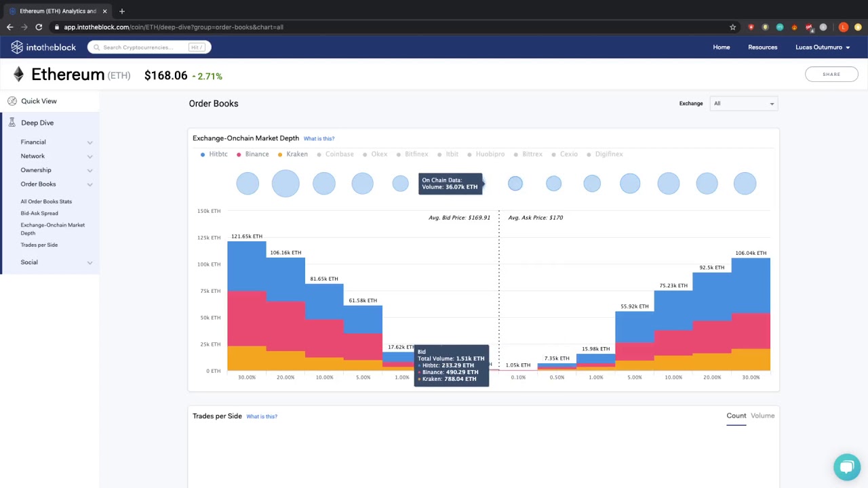Image resolution: width=868 pixels, height=488 pixels.
Task: Enable Okex exchange in legend
Action: tap(375, 154)
